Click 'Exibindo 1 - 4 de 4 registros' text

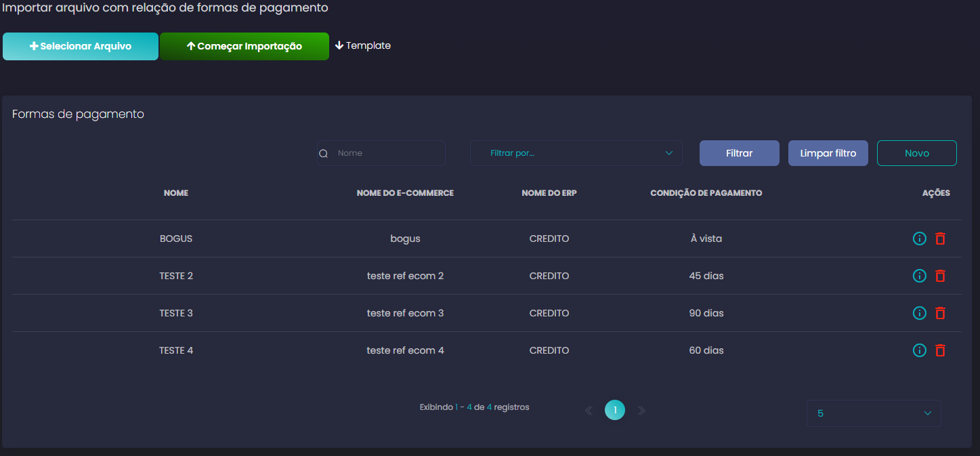[474, 407]
